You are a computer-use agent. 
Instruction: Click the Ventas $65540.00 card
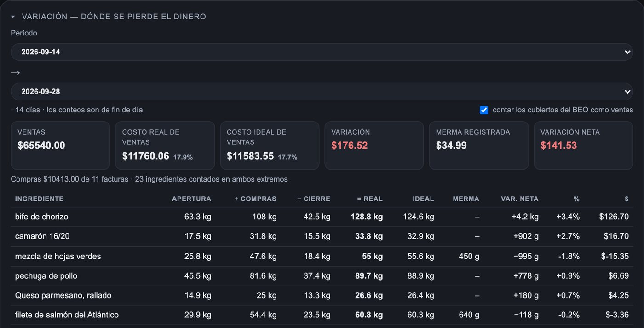[60, 146]
